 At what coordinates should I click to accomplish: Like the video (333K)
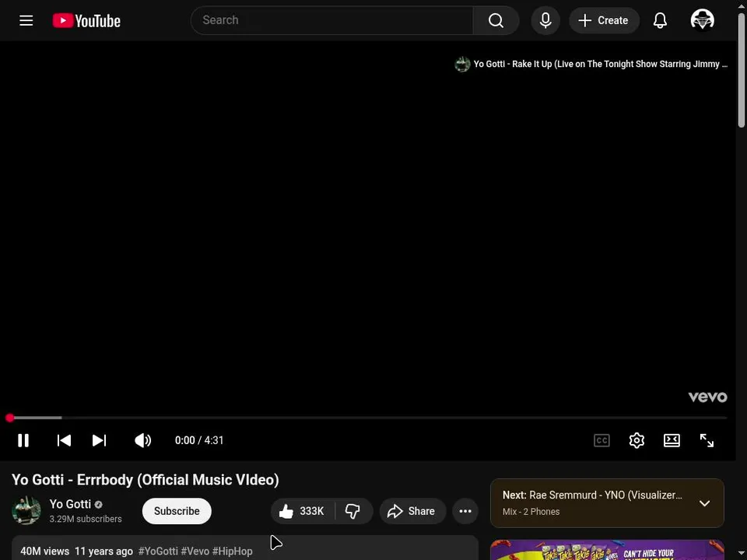tap(302, 511)
